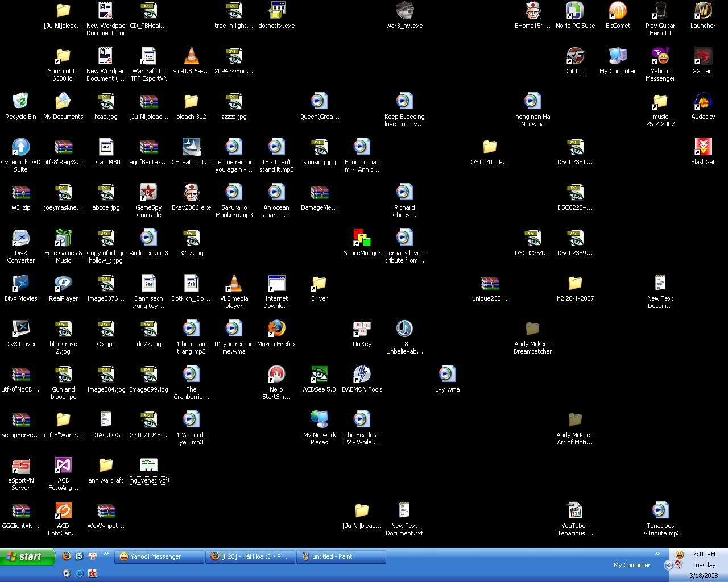The height and width of the screenshot is (582, 728).
Task: Click the war3_hv.exe icon
Action: (404, 15)
